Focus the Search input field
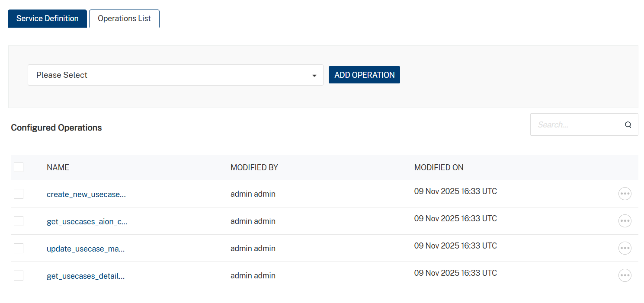The image size is (644, 303). [575, 125]
